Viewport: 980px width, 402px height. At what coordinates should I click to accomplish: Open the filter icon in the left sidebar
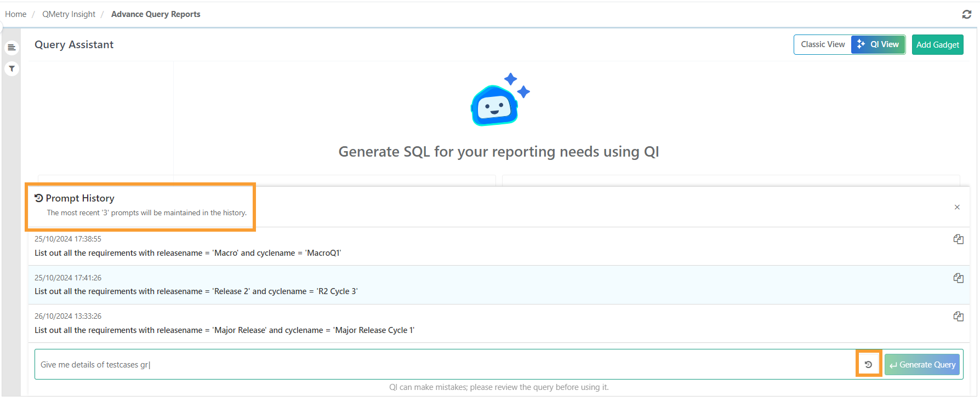point(12,68)
